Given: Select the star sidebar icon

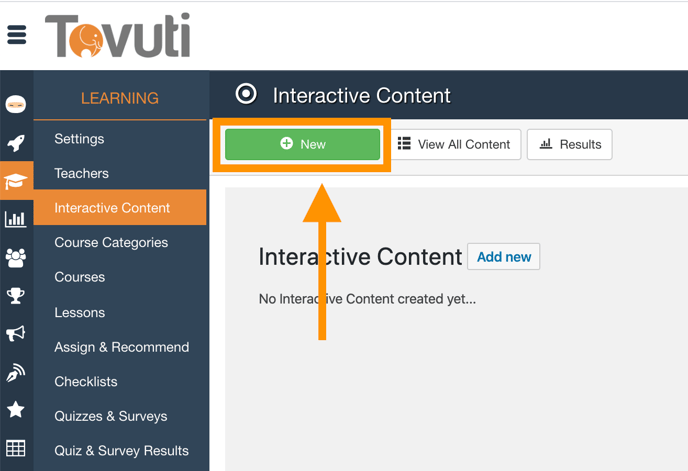Looking at the screenshot, I should (x=16, y=410).
